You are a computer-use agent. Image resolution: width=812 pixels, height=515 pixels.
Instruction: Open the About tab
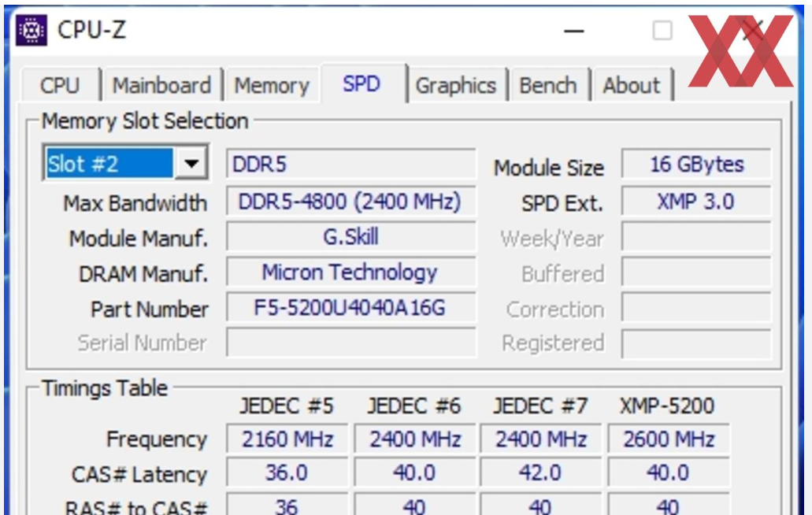tap(632, 85)
